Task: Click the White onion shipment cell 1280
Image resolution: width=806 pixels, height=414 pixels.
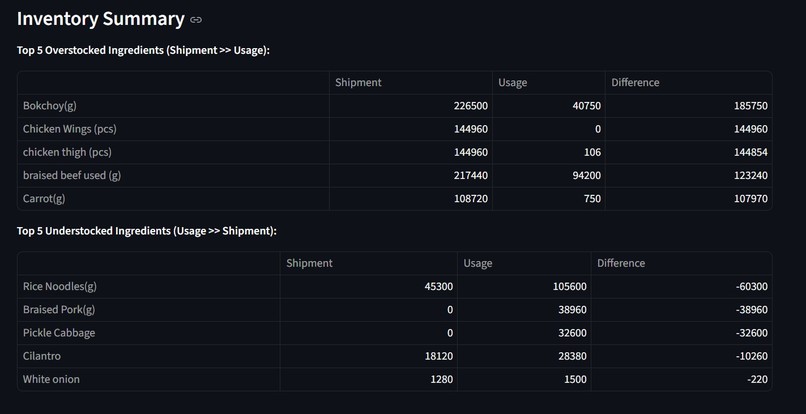Action: click(x=369, y=379)
